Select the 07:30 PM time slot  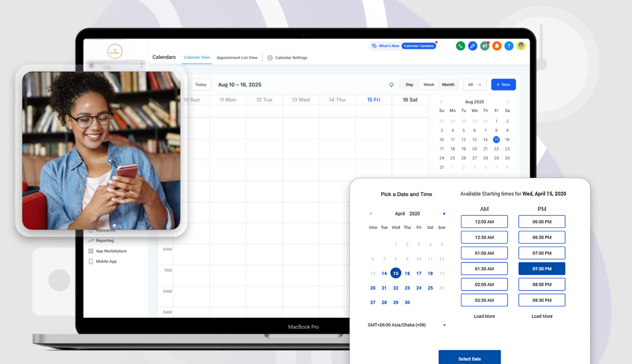click(x=542, y=269)
